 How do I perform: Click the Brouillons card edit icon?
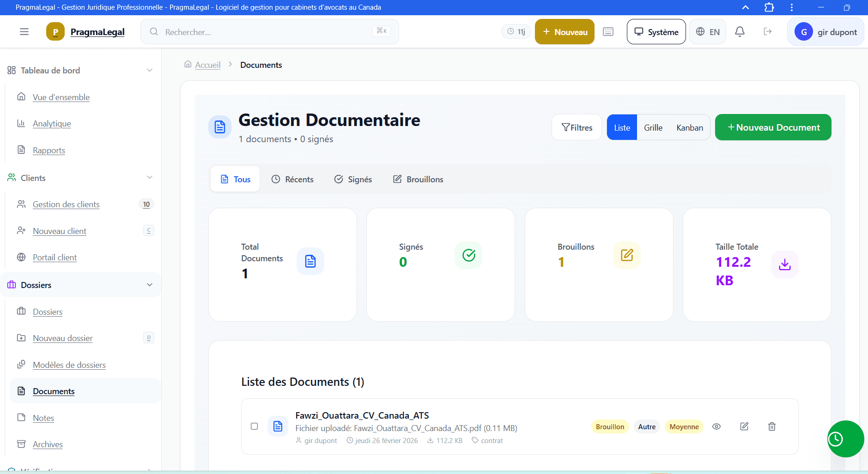point(627,255)
